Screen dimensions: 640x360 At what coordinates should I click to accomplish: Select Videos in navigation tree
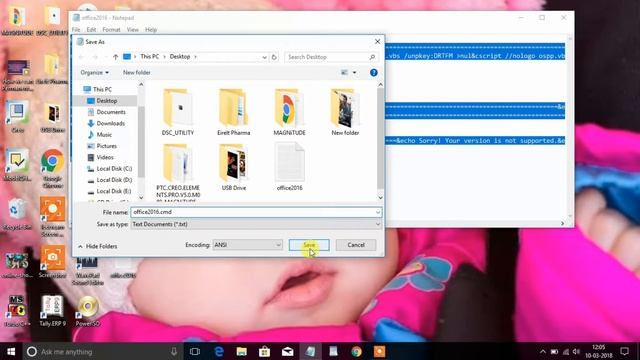click(x=105, y=157)
